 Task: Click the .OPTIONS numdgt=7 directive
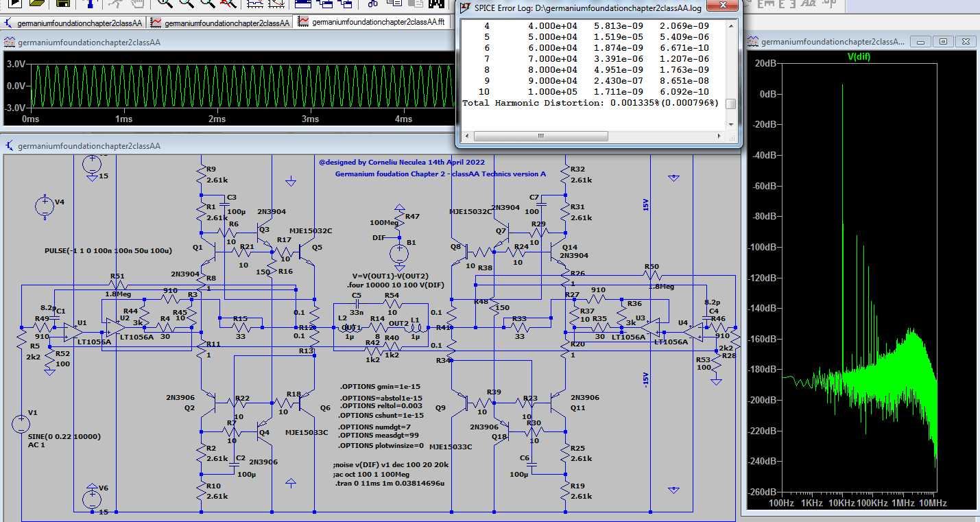click(374, 425)
